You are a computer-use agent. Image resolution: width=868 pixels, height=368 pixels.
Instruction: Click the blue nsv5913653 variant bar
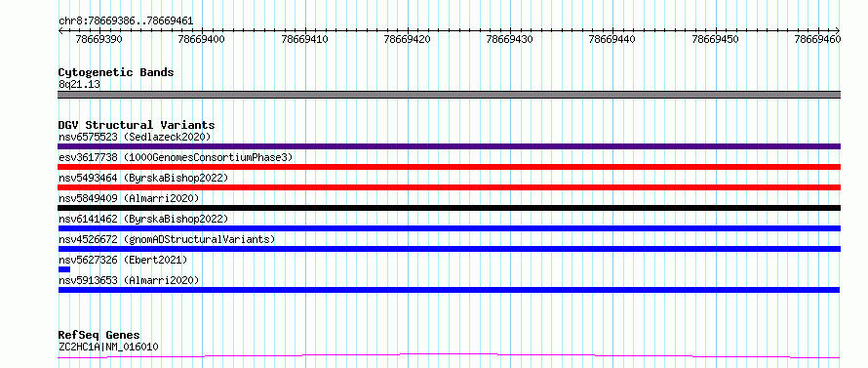[x=449, y=290]
